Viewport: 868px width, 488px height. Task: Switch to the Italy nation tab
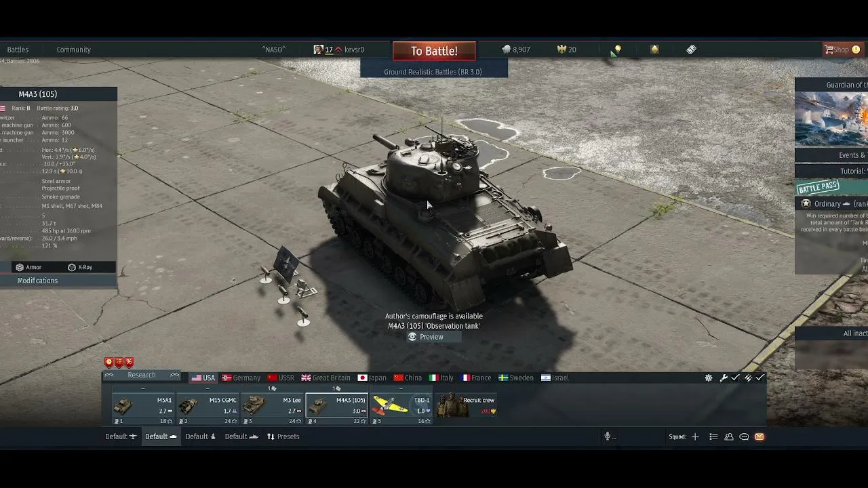tap(441, 378)
